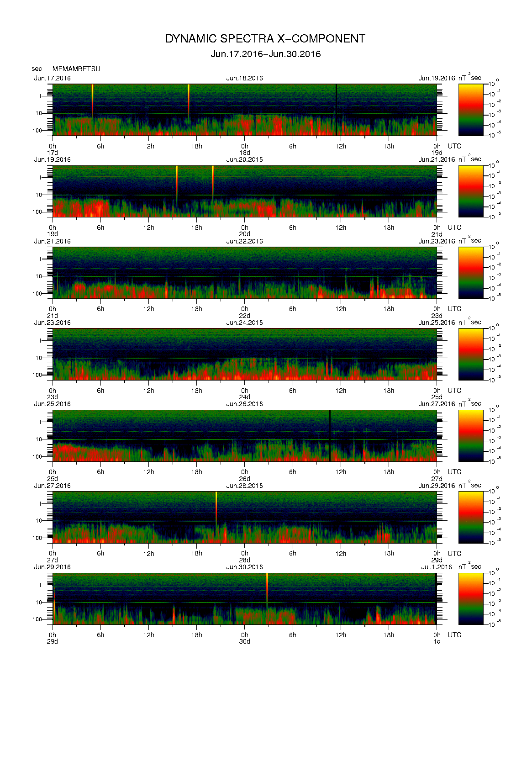Click the 'Jun.20.2016' date label
The image size is (532, 767).
(245, 159)
